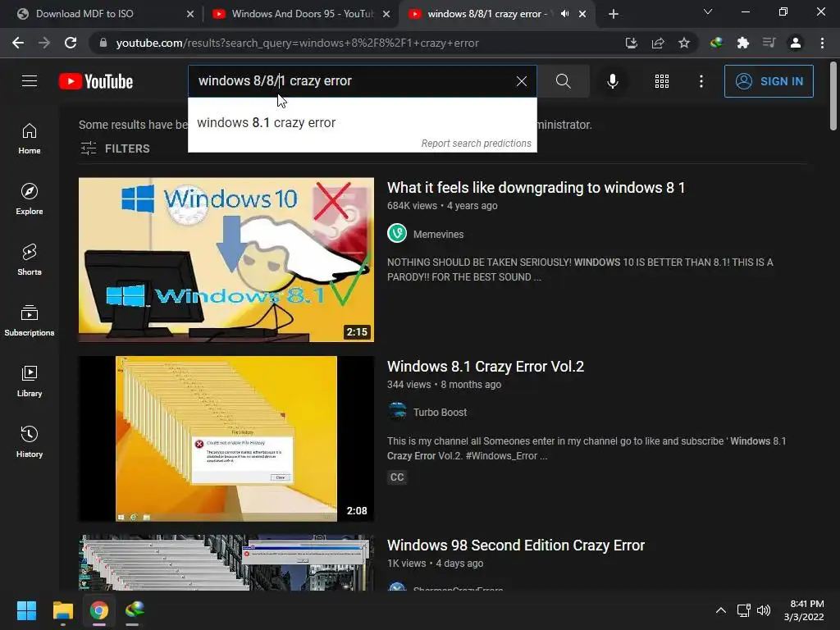The image size is (840, 630).
Task: Open Windows 8.1 Crazy Error Vol.2 thumbnail
Action: [226, 438]
